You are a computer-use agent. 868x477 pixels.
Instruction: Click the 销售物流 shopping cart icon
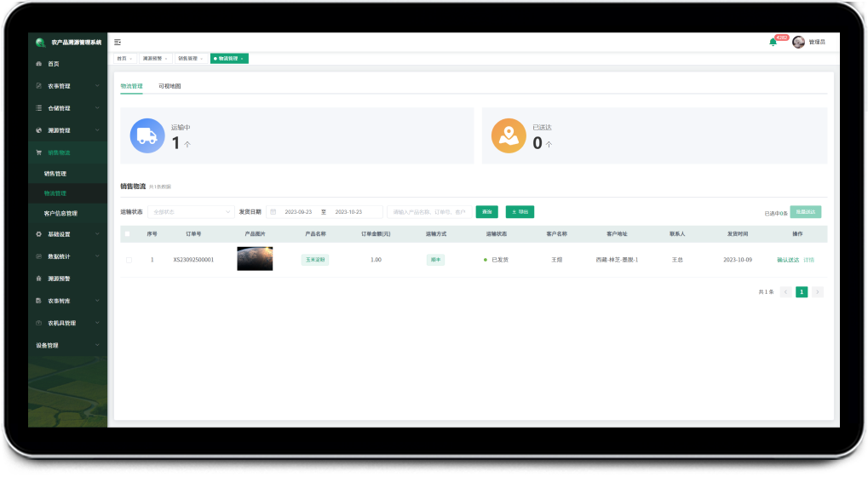38,152
